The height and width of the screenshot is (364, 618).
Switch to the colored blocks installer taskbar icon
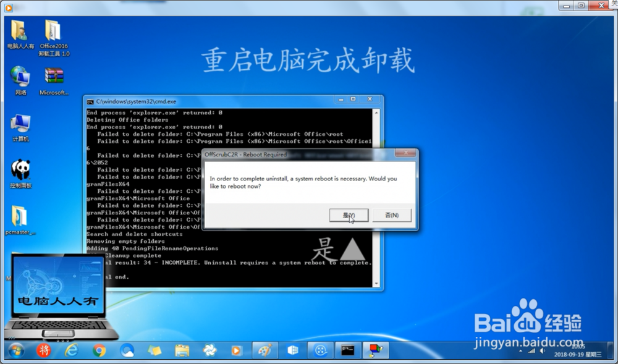coord(376,350)
